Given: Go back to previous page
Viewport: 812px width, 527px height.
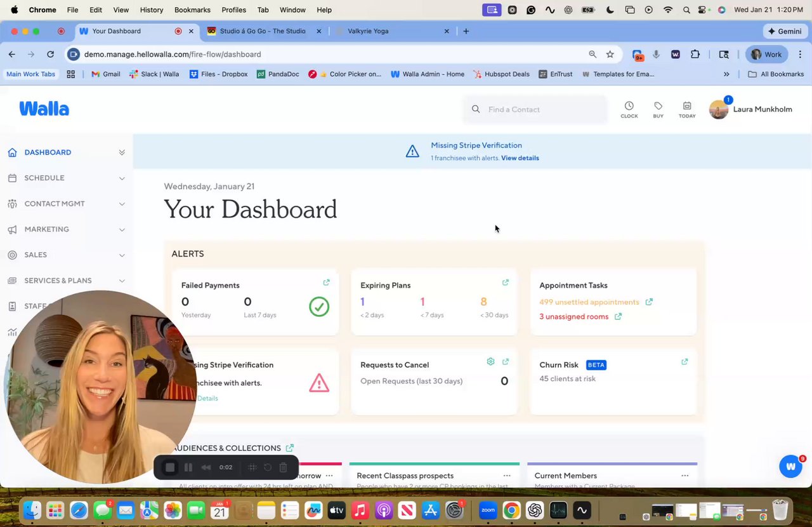Looking at the screenshot, I should tap(12, 55).
